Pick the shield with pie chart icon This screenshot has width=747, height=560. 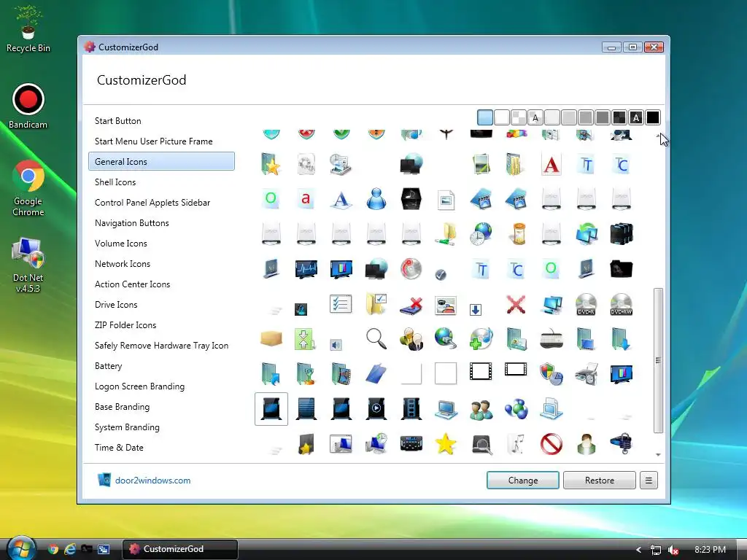pyautogui.click(x=551, y=374)
